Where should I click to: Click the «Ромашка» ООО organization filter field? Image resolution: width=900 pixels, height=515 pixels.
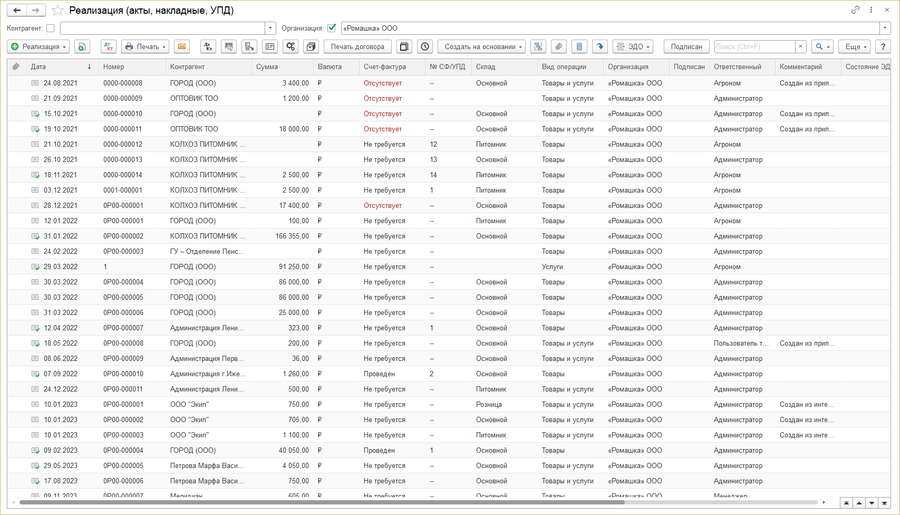point(611,28)
